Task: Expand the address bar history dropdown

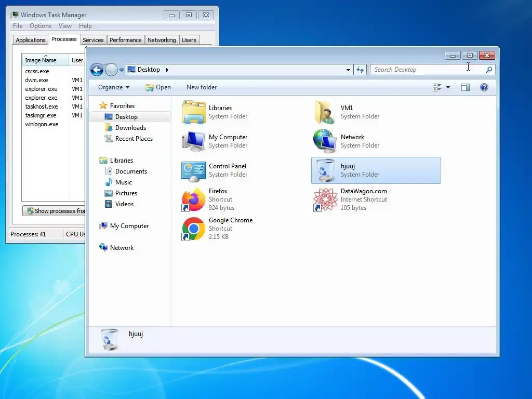Action: coord(348,70)
